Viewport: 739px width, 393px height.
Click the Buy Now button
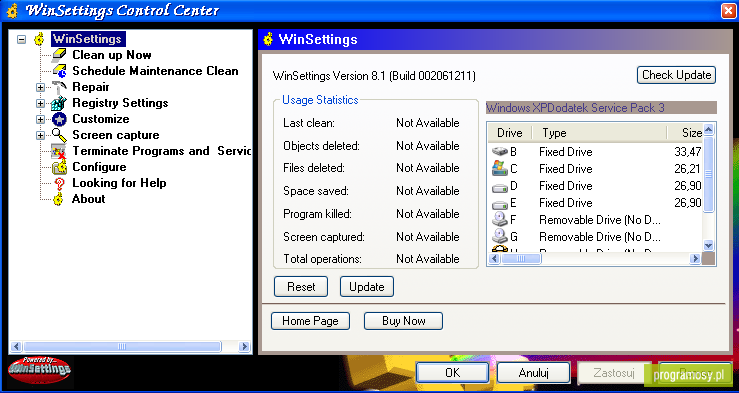tap(403, 321)
